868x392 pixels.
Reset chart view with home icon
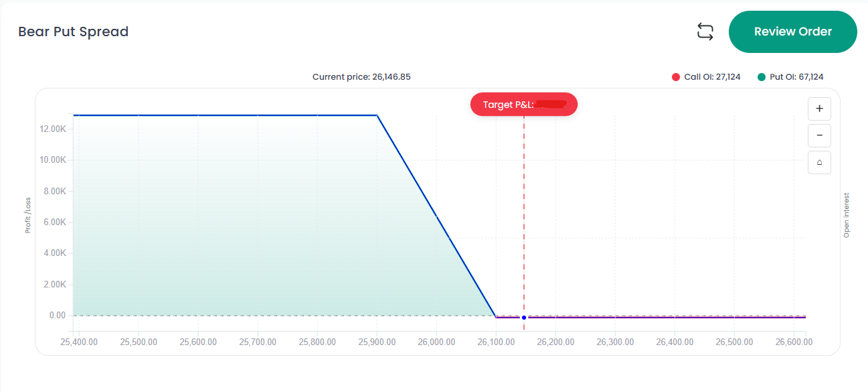(819, 162)
